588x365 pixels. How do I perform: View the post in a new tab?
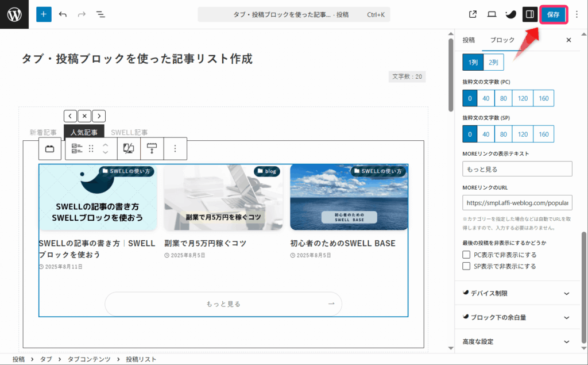[473, 14]
